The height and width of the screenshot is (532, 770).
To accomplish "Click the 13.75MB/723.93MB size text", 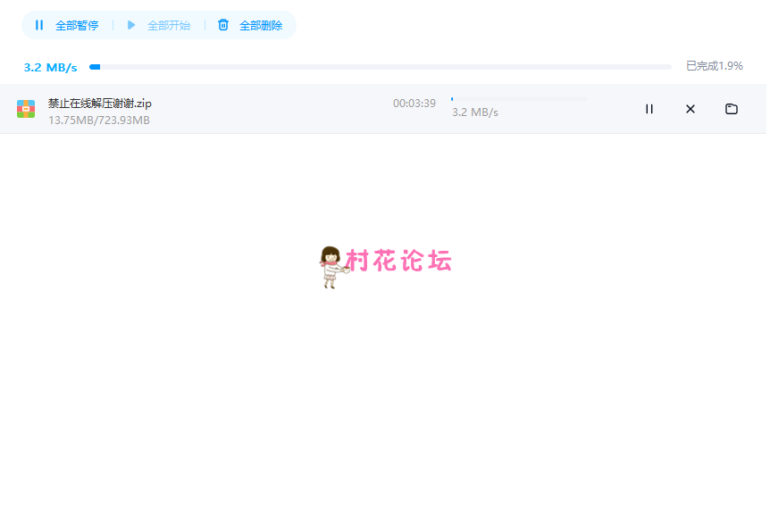I will [98, 121].
